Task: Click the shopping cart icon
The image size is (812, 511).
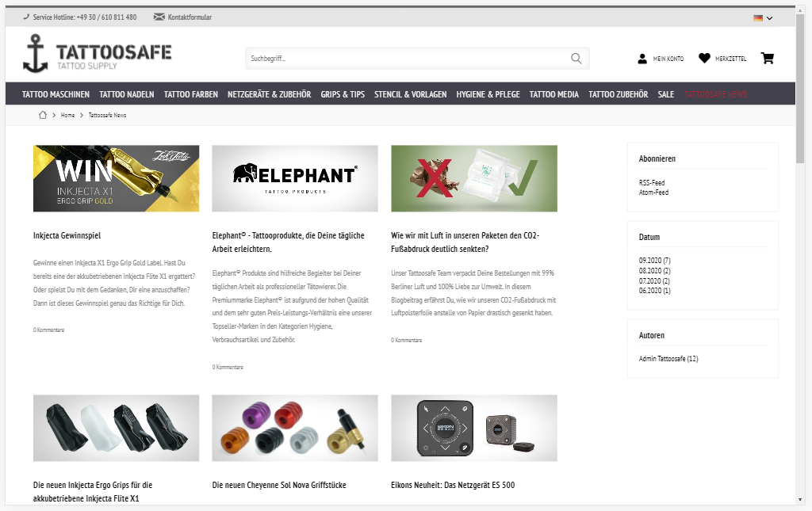Action: [768, 58]
